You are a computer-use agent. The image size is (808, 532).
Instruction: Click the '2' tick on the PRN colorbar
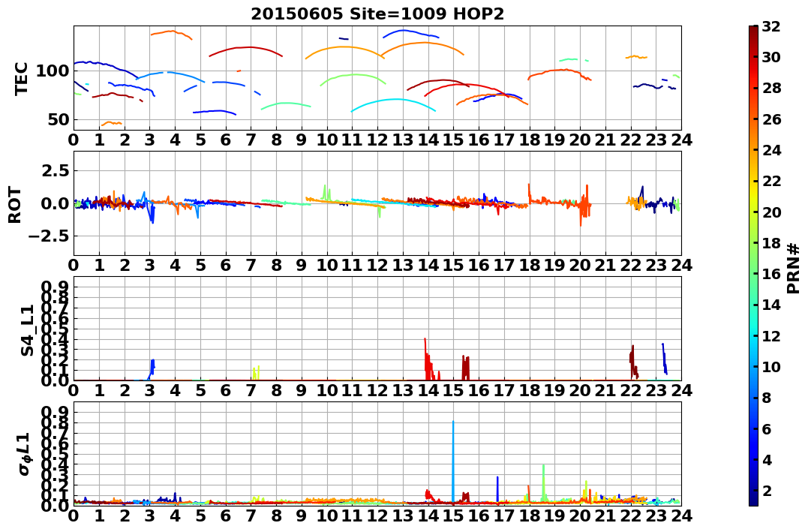767,490
